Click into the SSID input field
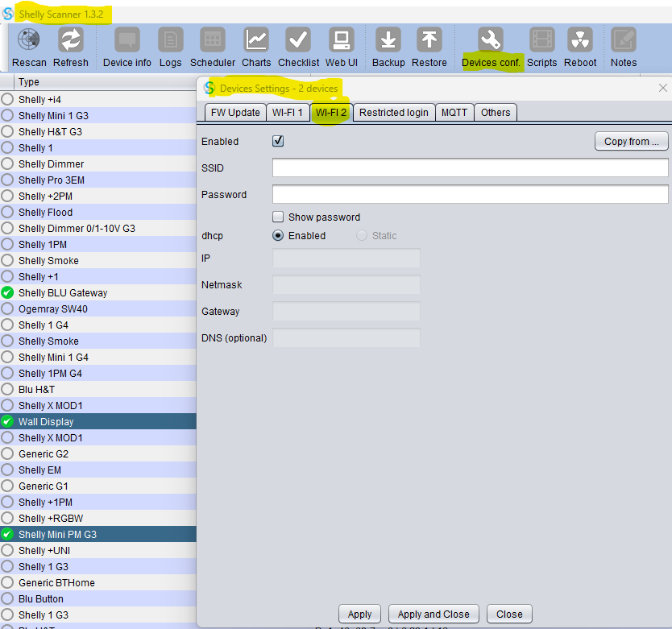 pos(470,168)
